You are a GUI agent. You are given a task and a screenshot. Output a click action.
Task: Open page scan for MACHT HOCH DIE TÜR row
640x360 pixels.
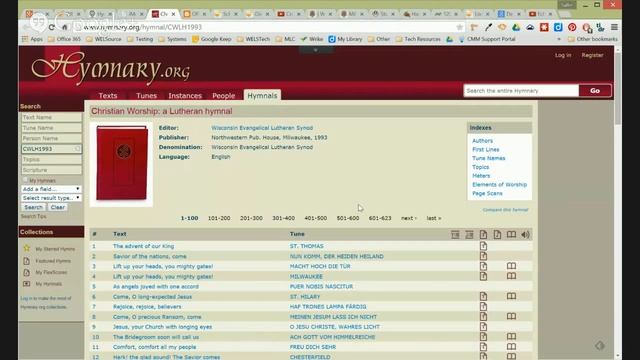(x=511, y=266)
